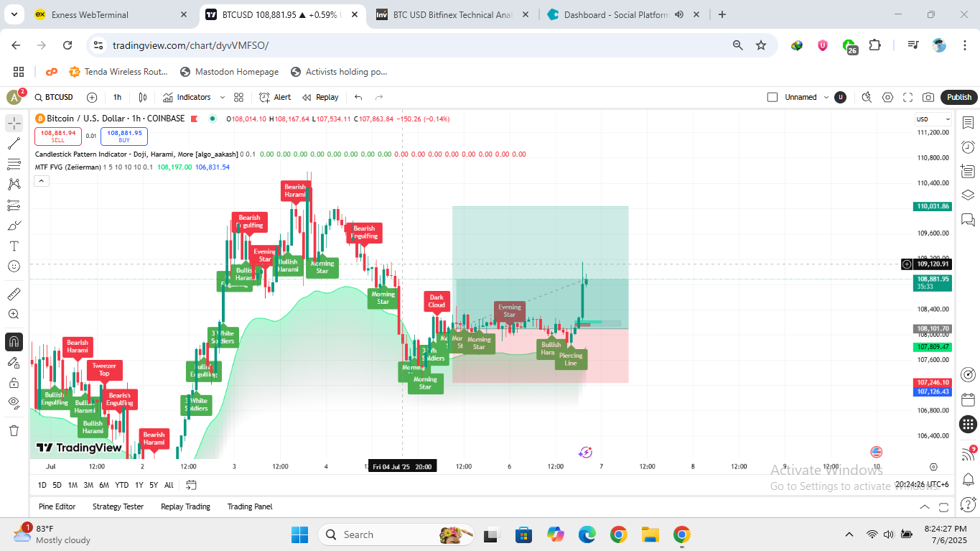The width and height of the screenshot is (980, 551).
Task: Open the quick search lightning icon
Action: (867, 97)
